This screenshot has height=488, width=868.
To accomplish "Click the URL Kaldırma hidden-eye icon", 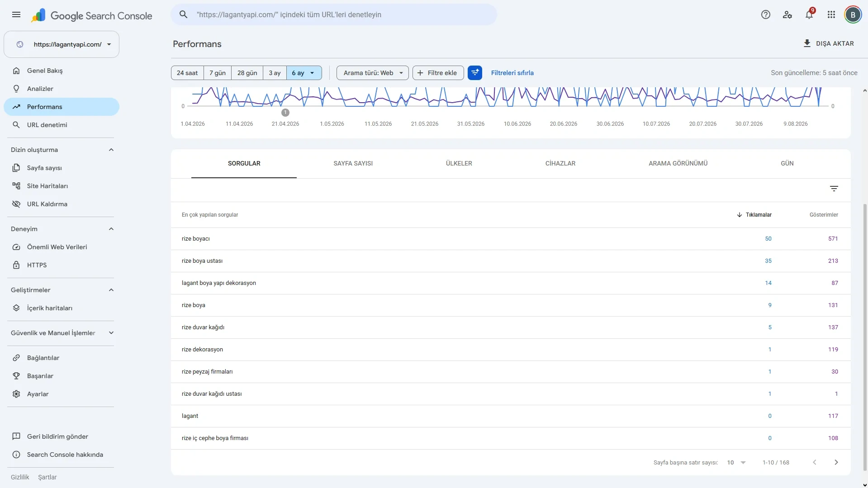I will pyautogui.click(x=16, y=204).
